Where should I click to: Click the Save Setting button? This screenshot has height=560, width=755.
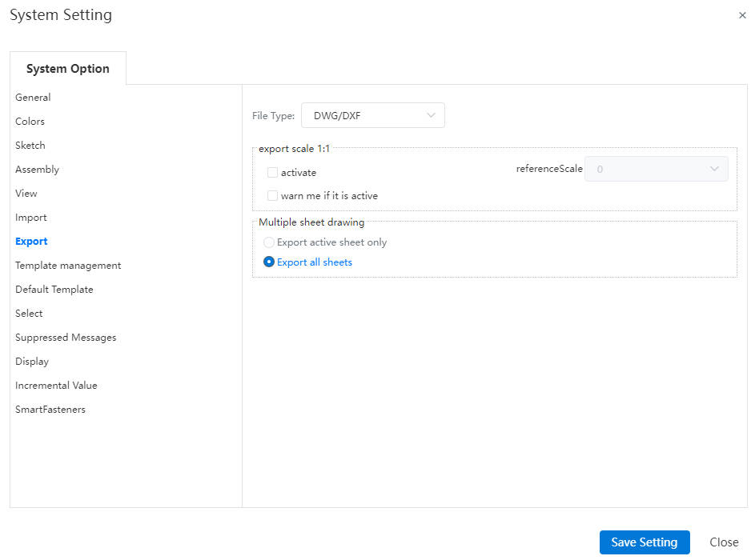point(645,542)
